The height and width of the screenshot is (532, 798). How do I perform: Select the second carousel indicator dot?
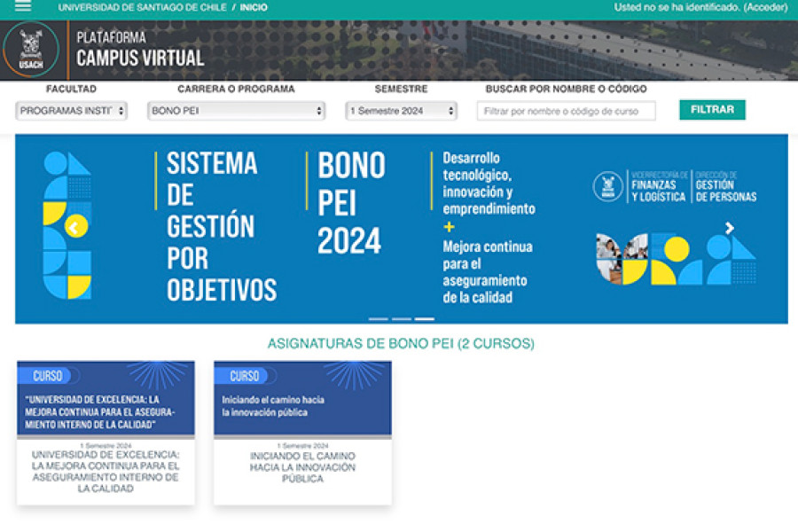[x=402, y=319]
